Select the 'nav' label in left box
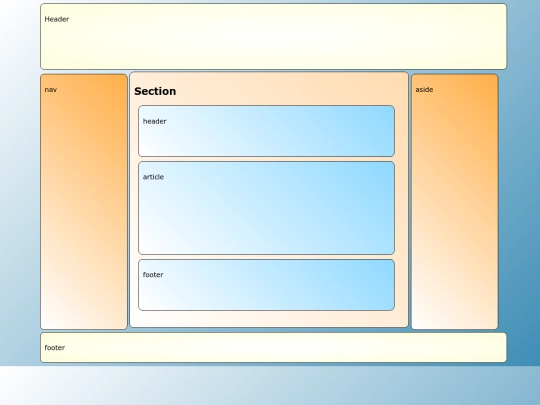 click(51, 90)
